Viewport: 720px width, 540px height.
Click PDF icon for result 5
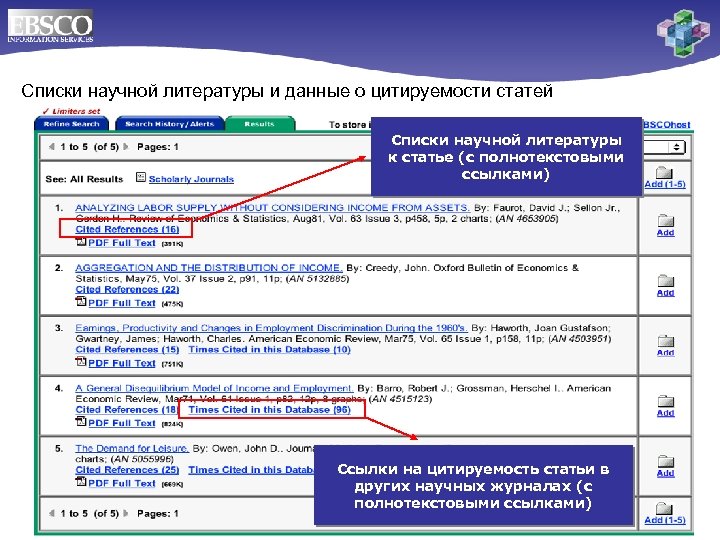pyautogui.click(x=81, y=482)
